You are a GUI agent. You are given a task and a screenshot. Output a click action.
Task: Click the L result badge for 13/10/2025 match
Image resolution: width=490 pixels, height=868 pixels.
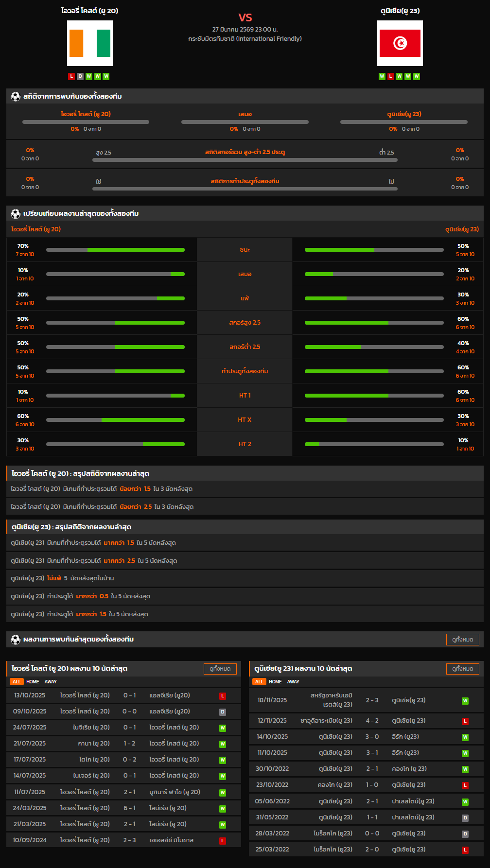click(223, 696)
